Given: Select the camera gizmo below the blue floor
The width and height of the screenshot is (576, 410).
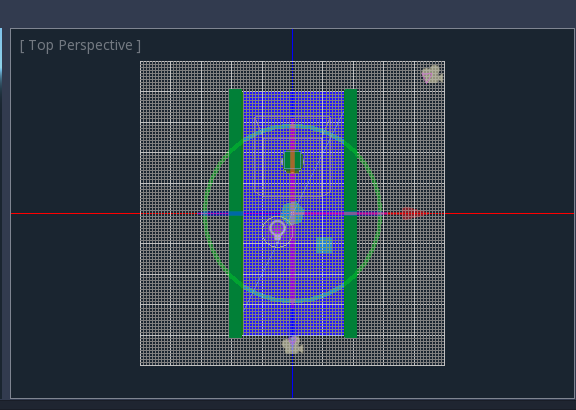Looking at the screenshot, I should click(x=292, y=345).
